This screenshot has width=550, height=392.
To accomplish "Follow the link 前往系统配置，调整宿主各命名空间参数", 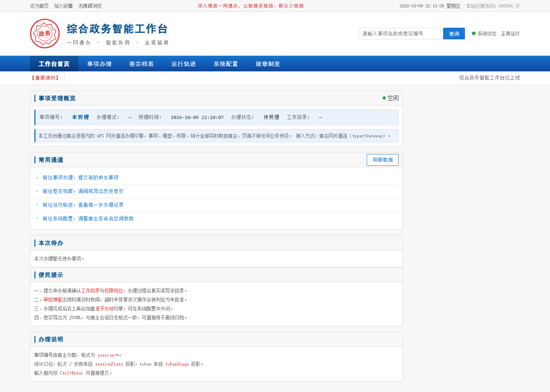I will click(x=88, y=218).
